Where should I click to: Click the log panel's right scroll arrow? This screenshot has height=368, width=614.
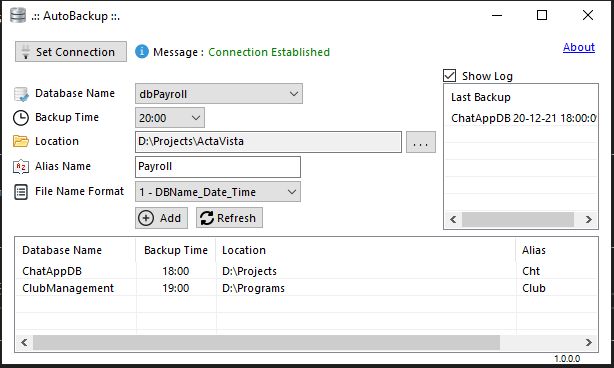click(x=589, y=219)
